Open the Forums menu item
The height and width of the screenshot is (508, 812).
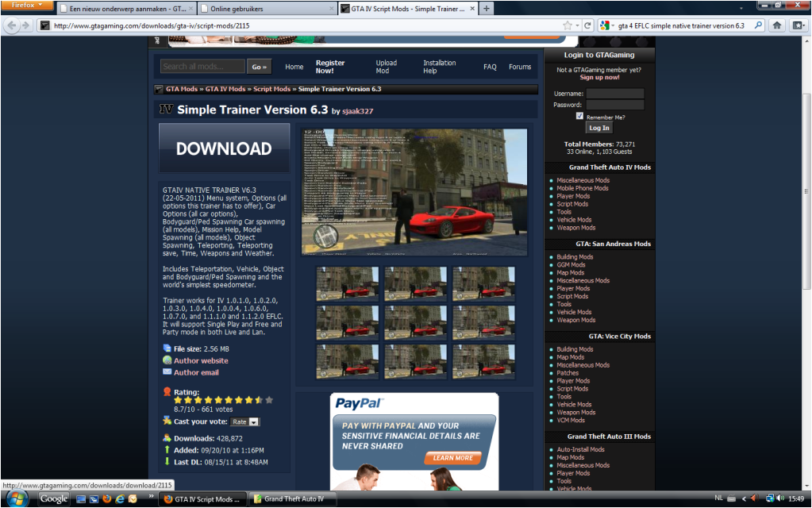coord(520,67)
